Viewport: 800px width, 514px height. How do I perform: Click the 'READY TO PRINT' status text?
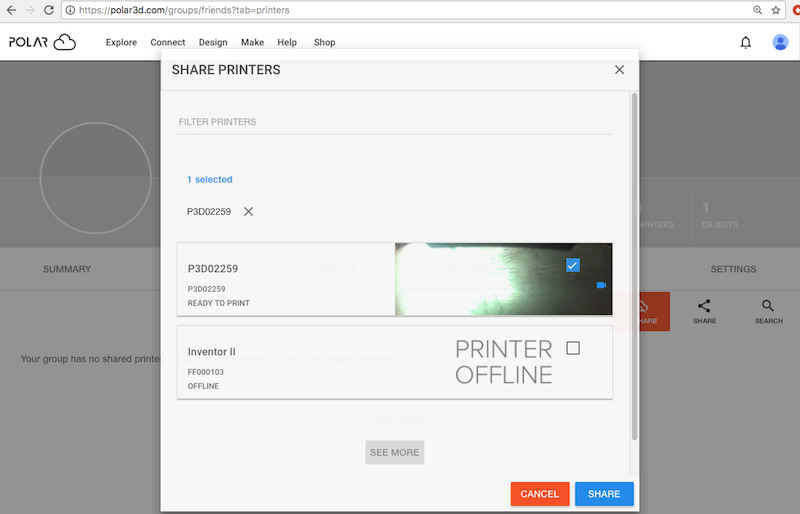[x=218, y=303]
